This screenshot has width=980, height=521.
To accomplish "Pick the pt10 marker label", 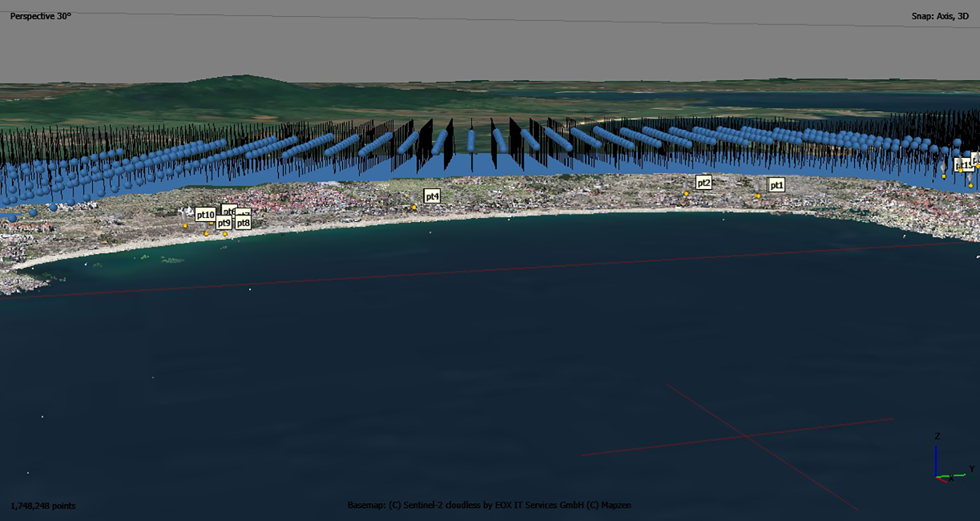I will click(205, 215).
